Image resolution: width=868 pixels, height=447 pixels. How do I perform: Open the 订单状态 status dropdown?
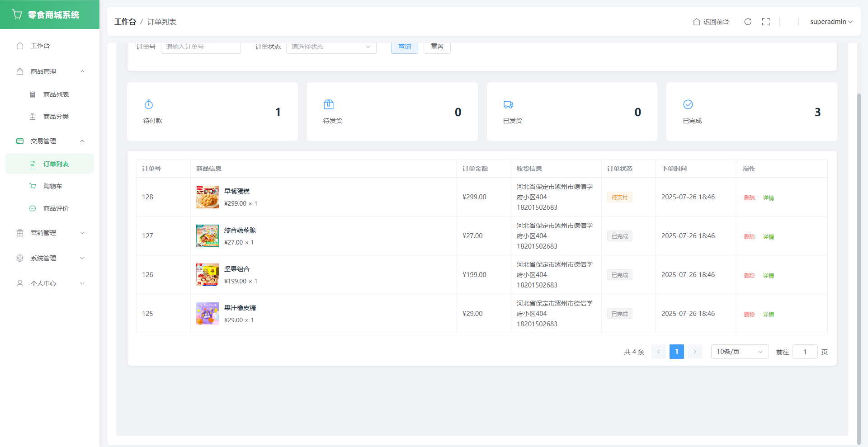point(331,47)
